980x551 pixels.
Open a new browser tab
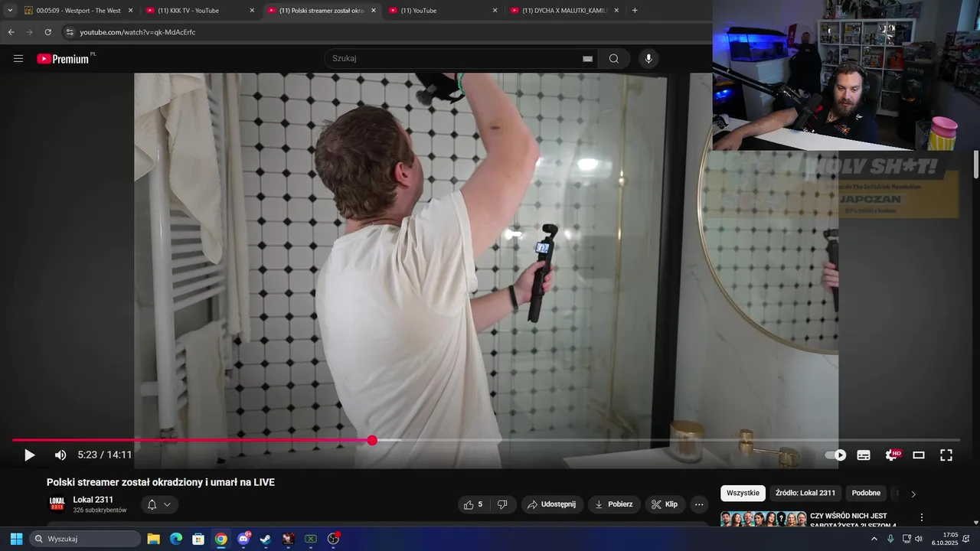635,11
